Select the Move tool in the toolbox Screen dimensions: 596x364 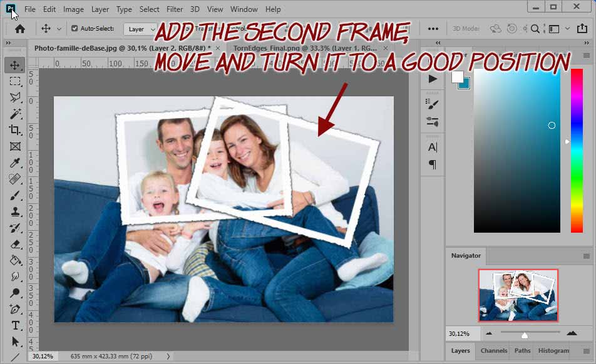click(15, 65)
